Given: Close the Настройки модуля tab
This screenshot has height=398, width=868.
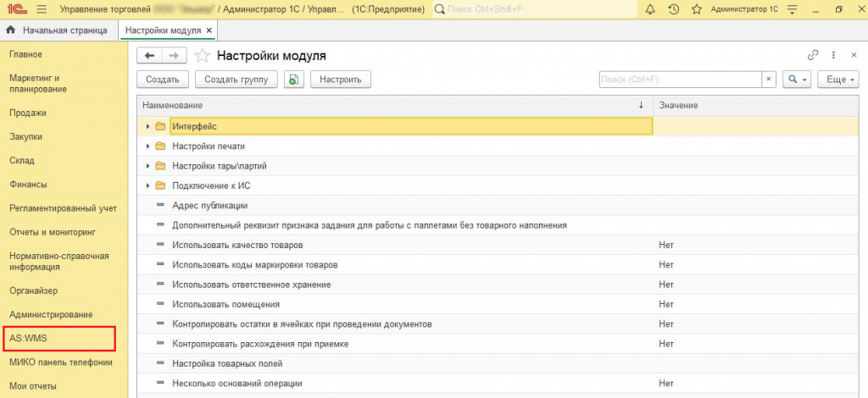Looking at the screenshot, I should [209, 31].
